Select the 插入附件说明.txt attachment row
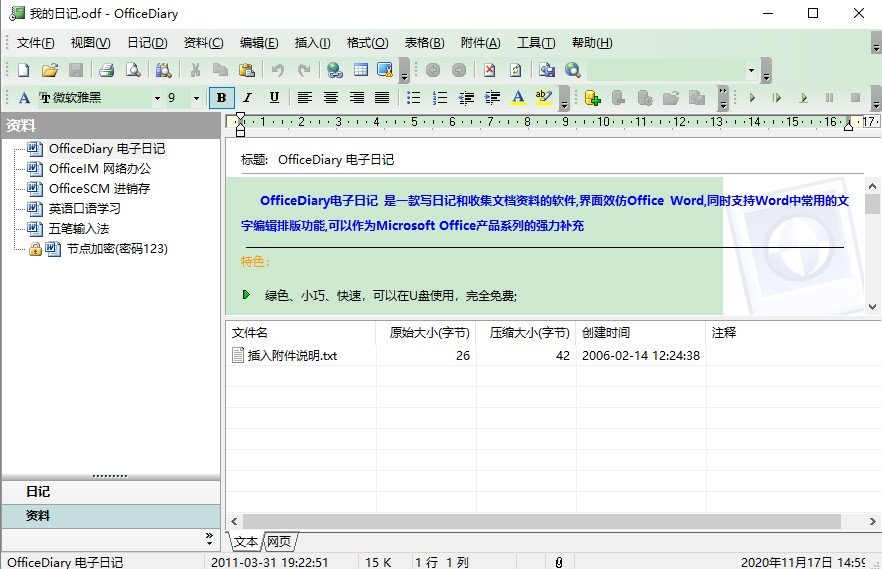882x569 pixels. coord(292,355)
